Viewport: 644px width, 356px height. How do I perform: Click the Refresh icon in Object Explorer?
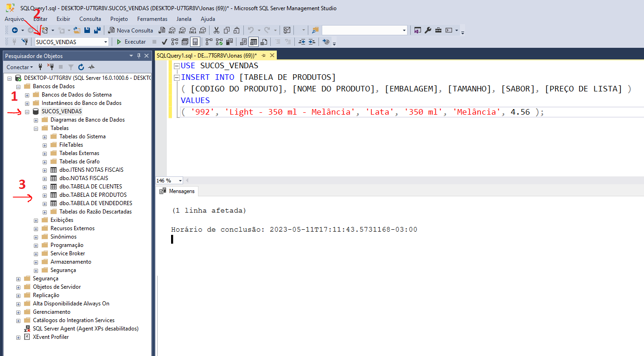click(81, 67)
